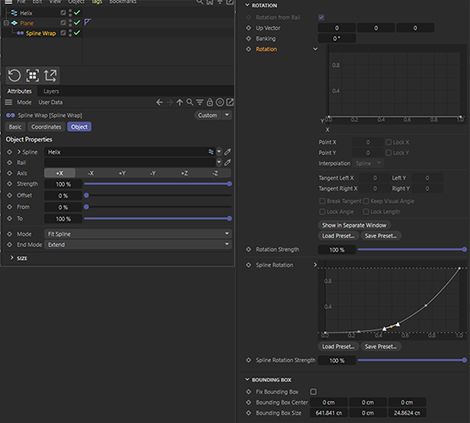Screen dimensions: 470x423
Task: Click the reset transform circular arrow icon
Action: click(14, 76)
